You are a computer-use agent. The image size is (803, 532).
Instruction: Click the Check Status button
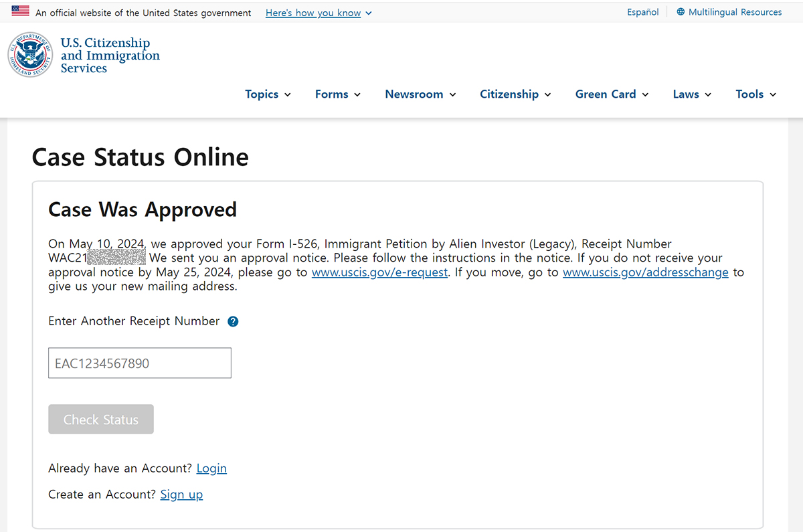coord(101,420)
